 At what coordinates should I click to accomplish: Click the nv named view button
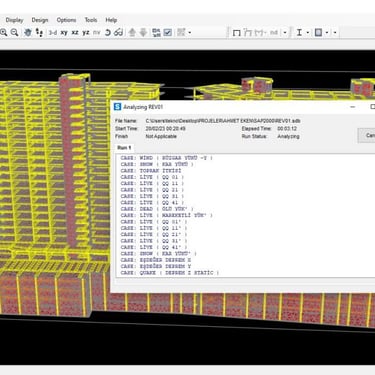pos(96,32)
